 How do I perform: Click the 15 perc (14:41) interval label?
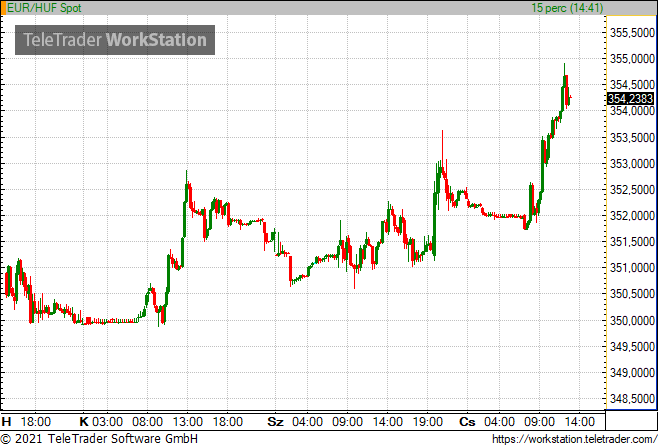click(x=567, y=8)
